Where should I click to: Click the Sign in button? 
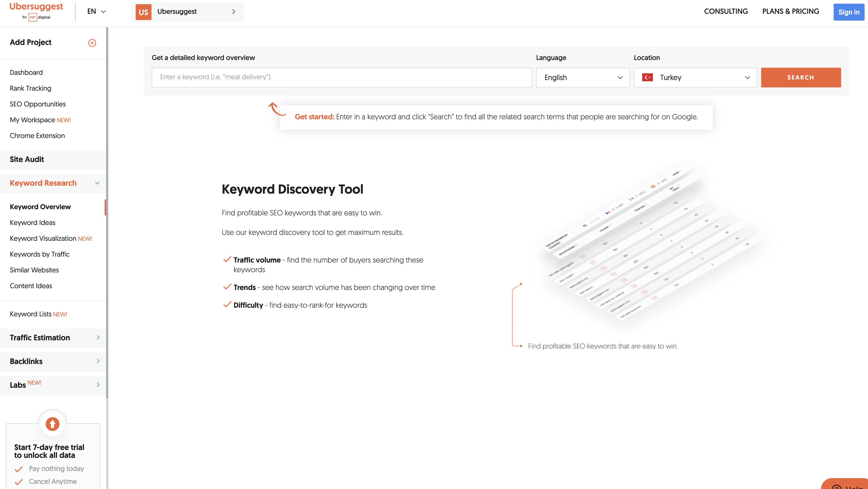click(849, 12)
